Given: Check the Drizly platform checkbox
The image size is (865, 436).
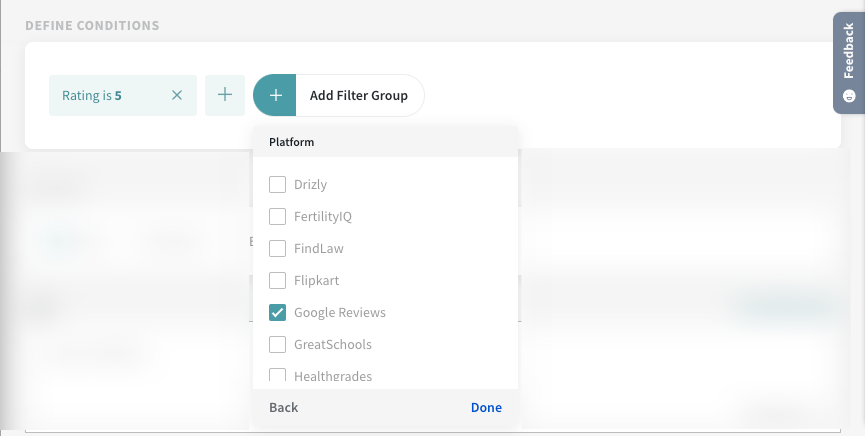Looking at the screenshot, I should click(x=278, y=184).
